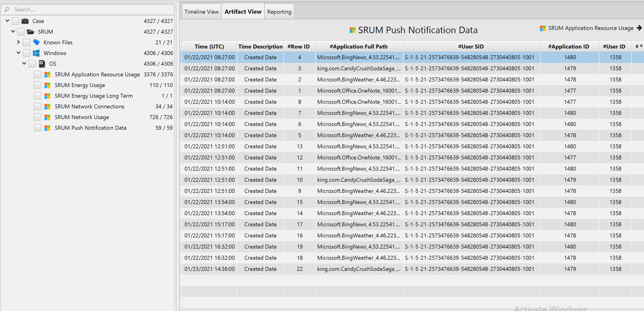Screen dimensions: 644x311
Task: Click Application ID 1477 in Row ID 12
Action: pos(570,158)
